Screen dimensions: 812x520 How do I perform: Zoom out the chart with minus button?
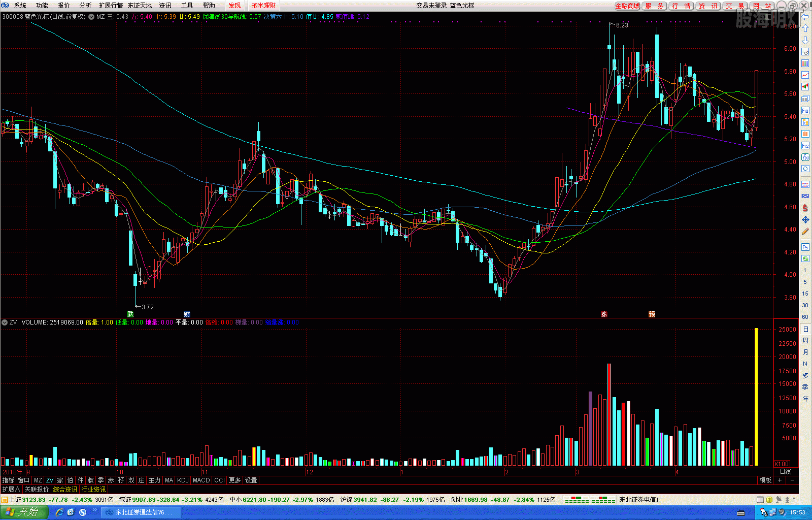(792, 480)
